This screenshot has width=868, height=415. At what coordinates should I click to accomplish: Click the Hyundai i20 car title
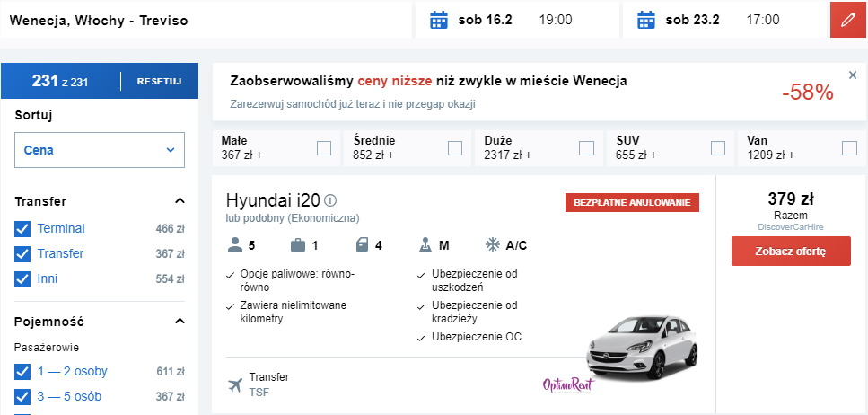click(x=274, y=200)
